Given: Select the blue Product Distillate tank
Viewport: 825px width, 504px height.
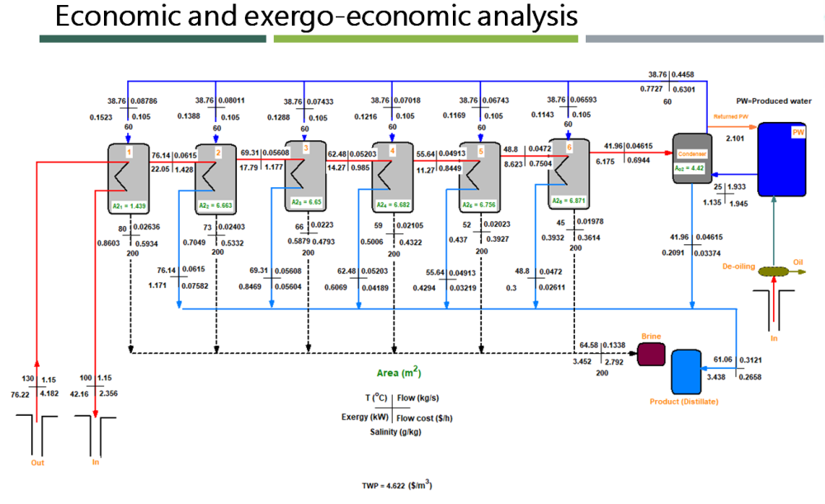Looking at the screenshot, I should tap(685, 370).
